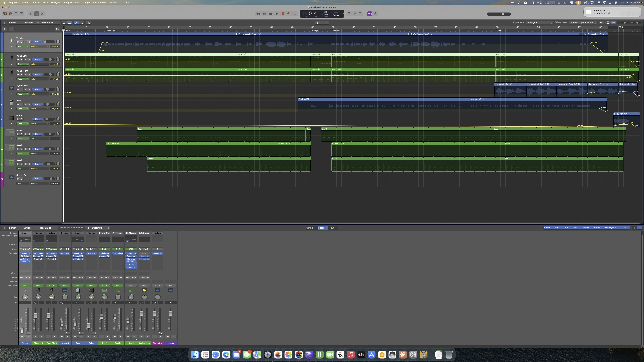Solo the Piano Left track header
The width and height of the screenshot is (644, 362).
pyautogui.click(x=22, y=59)
